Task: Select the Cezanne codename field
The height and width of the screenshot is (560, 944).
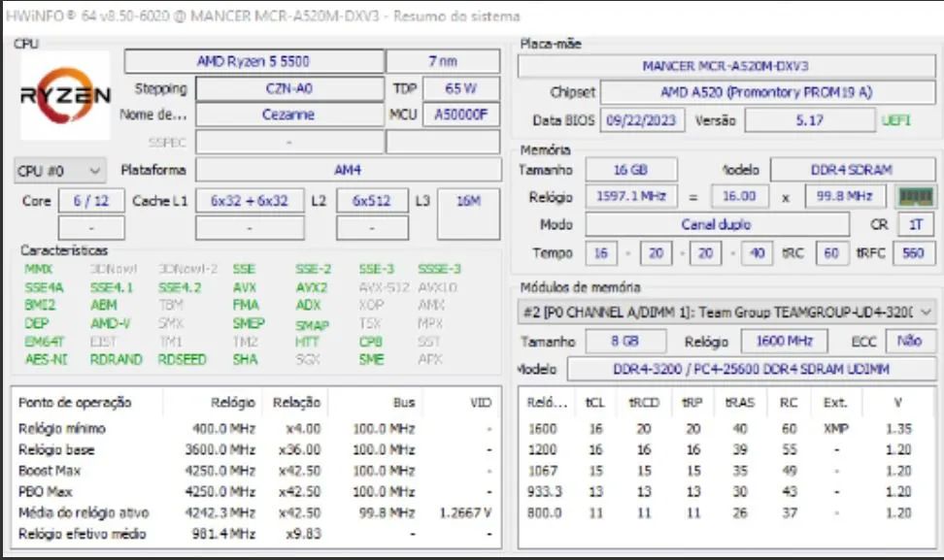Action: point(289,115)
